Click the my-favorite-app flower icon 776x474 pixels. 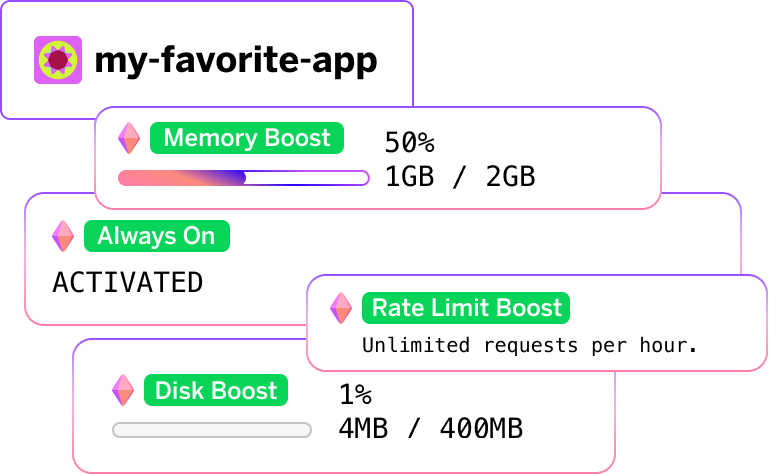click(58, 60)
